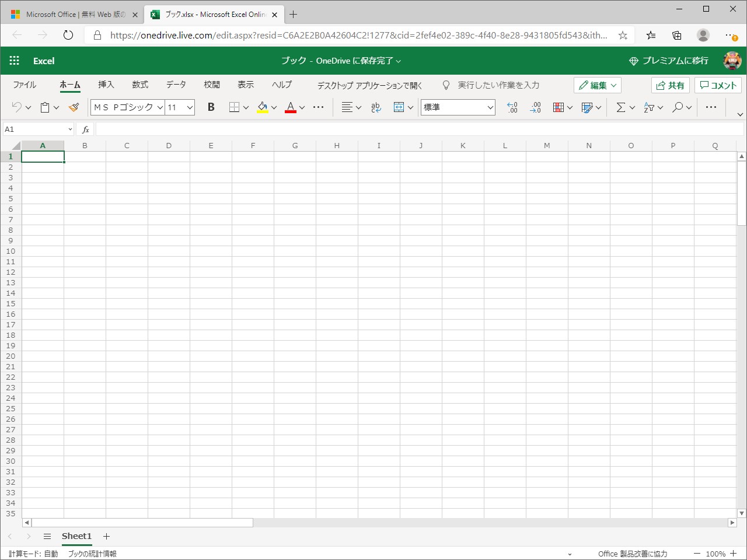Switch to the 挿入 ribbon tab
The height and width of the screenshot is (560, 747).
(106, 85)
